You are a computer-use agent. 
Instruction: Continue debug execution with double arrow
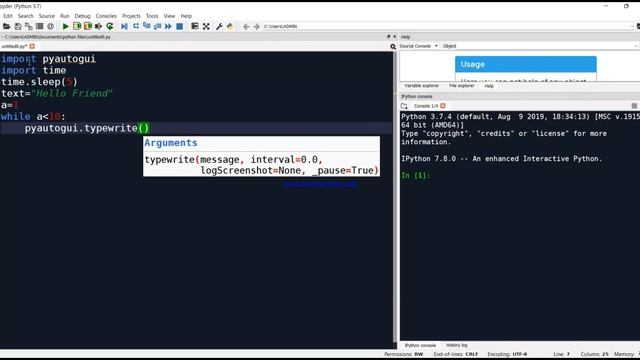click(168, 26)
